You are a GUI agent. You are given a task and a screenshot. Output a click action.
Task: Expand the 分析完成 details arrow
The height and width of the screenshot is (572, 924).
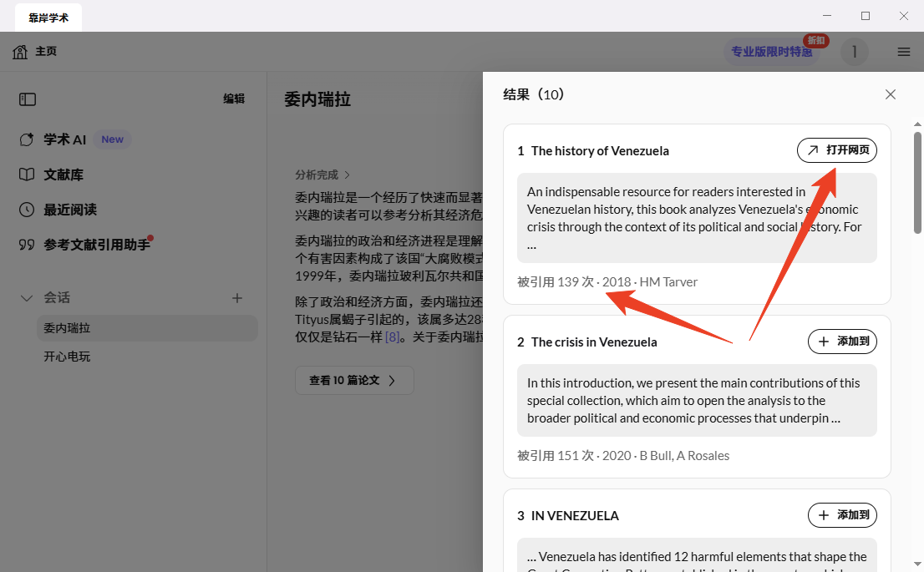tap(348, 175)
